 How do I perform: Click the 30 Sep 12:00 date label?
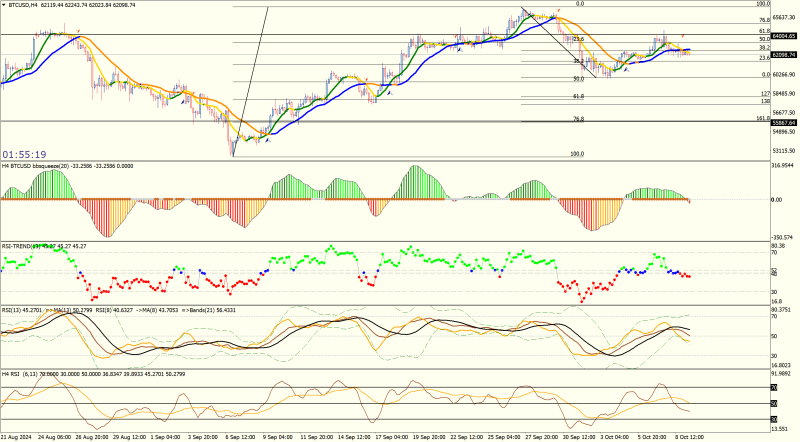579,437
